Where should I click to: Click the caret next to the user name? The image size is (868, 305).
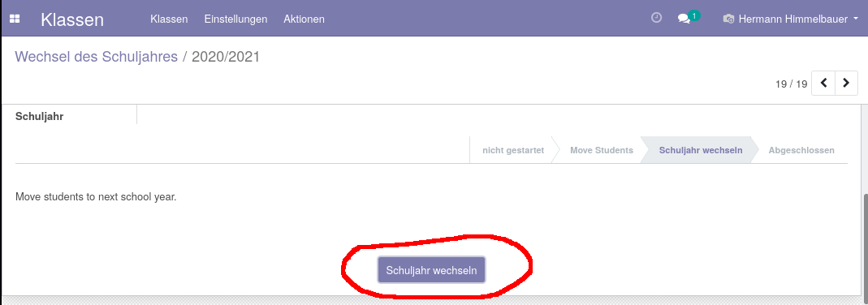click(856, 19)
